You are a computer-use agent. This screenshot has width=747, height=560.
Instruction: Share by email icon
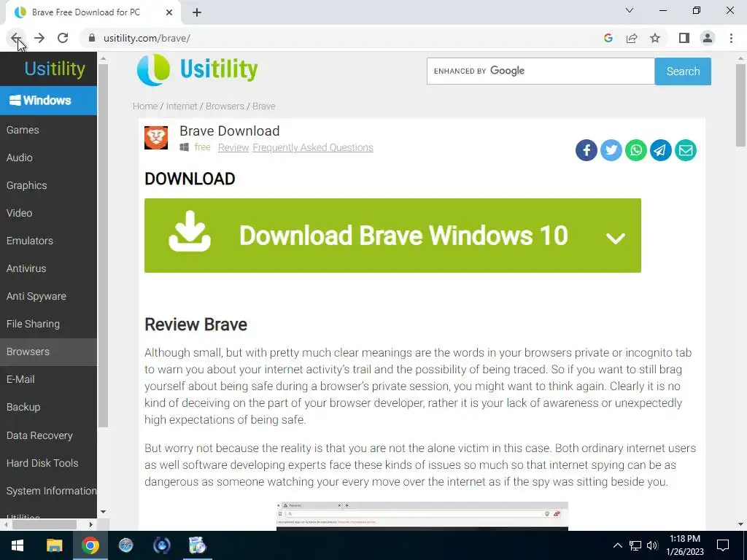point(686,150)
